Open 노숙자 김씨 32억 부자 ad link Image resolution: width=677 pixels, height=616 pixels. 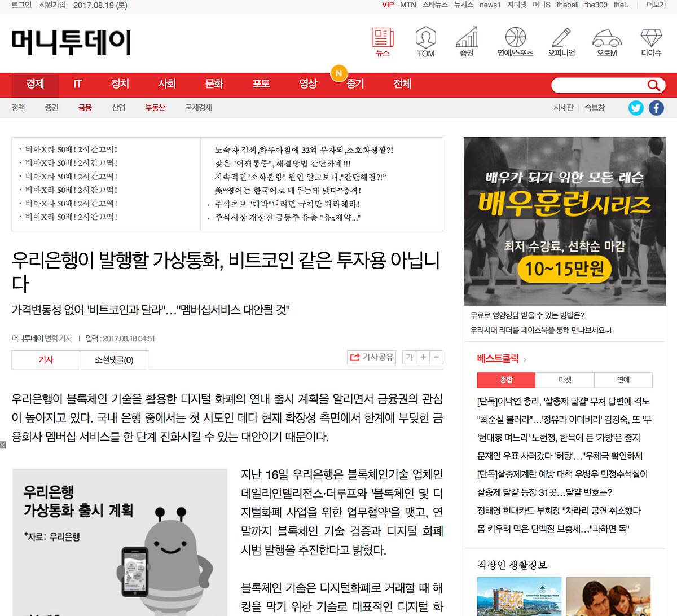(x=304, y=150)
